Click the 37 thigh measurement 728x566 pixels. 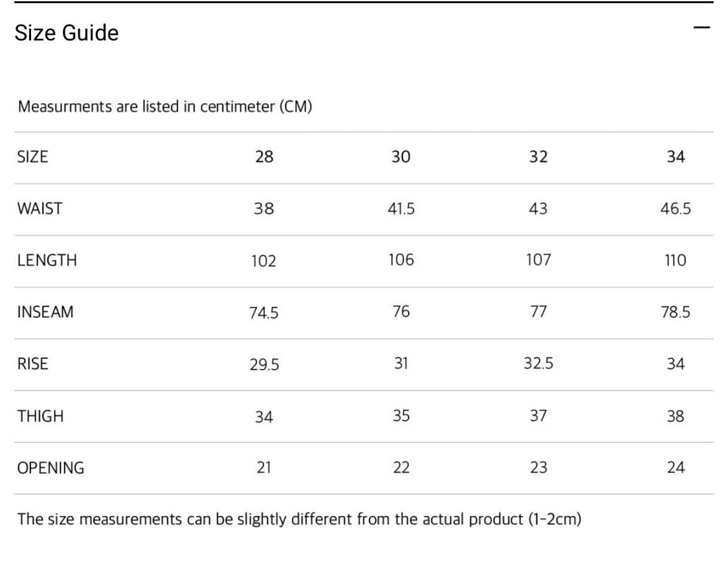[538, 416]
